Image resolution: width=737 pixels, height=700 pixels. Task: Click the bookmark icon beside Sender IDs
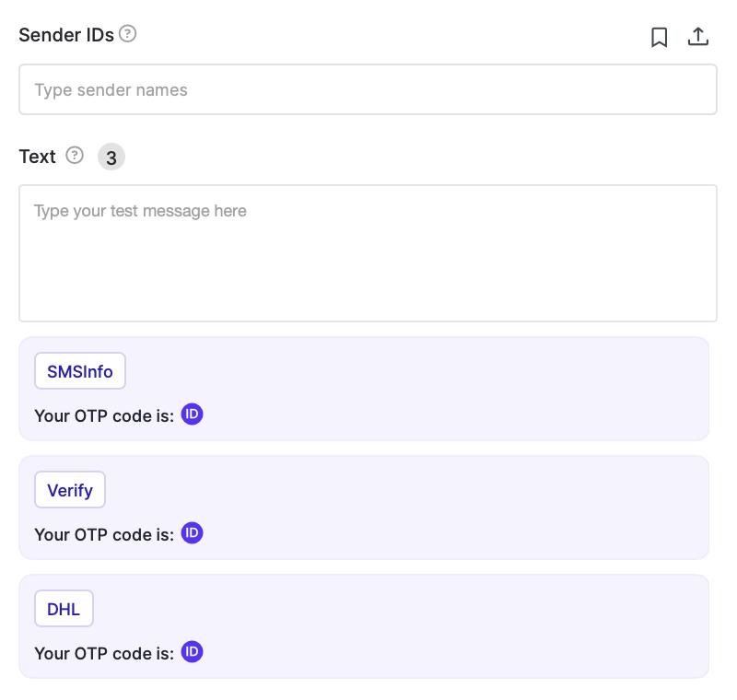(659, 37)
